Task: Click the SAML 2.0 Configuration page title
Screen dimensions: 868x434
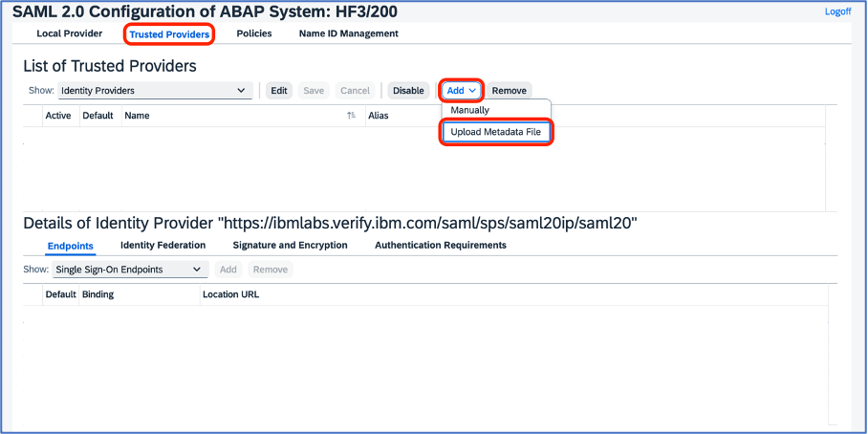Action: click(x=205, y=11)
